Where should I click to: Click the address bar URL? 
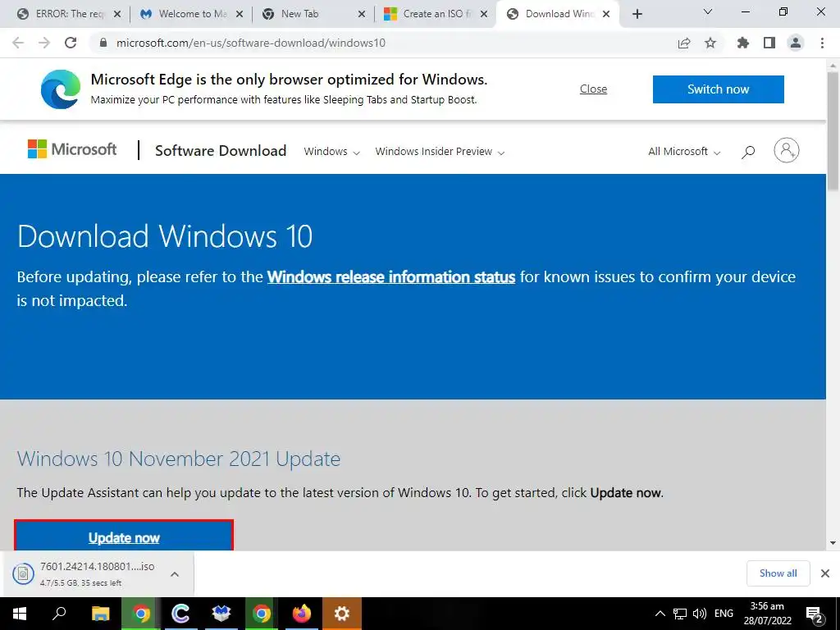[251, 43]
